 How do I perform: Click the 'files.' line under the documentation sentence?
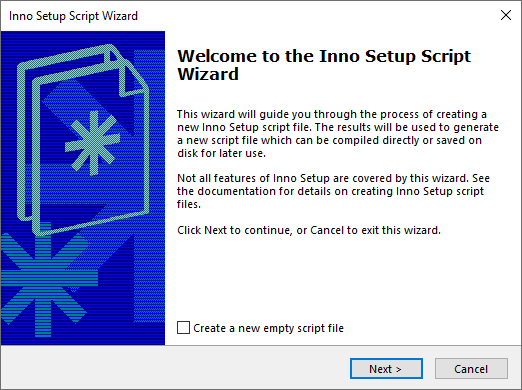[x=189, y=204]
